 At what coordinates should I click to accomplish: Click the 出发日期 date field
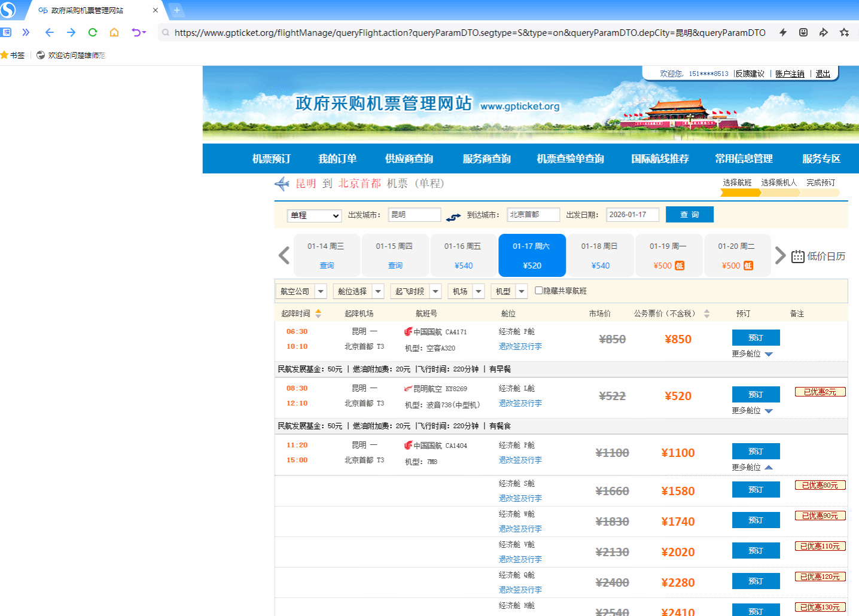633,215
